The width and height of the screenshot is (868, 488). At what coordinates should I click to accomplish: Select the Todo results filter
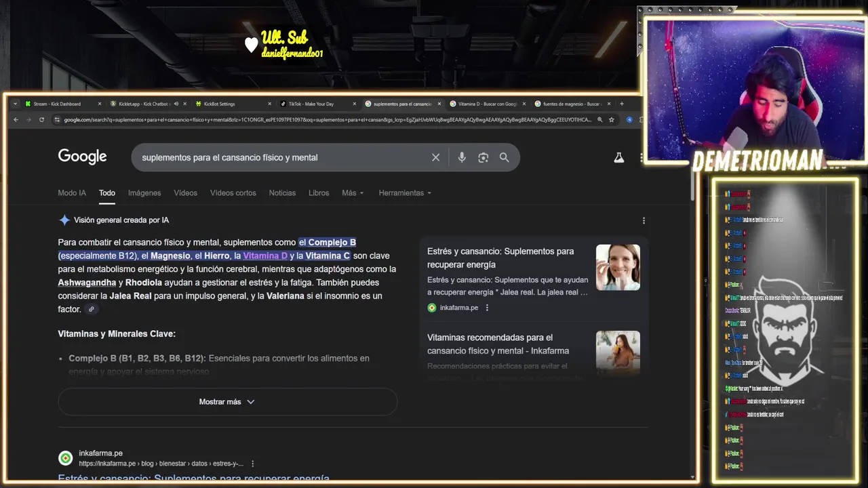[107, 193]
